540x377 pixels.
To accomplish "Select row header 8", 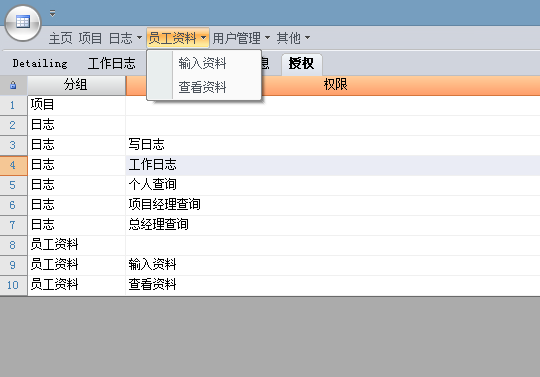I will point(13,245).
